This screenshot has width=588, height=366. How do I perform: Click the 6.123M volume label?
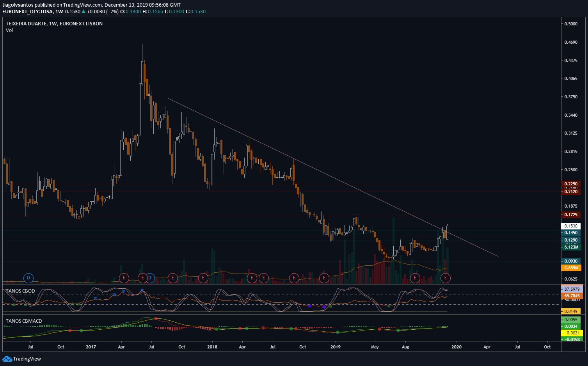click(x=571, y=247)
